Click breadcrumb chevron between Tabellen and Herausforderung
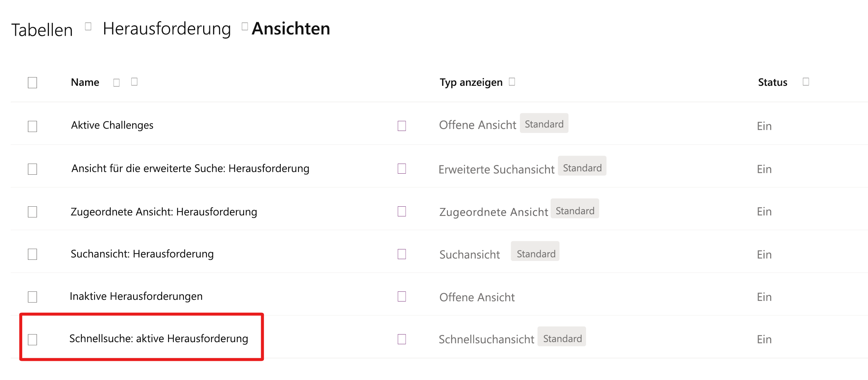The width and height of the screenshot is (868, 380). tap(88, 26)
